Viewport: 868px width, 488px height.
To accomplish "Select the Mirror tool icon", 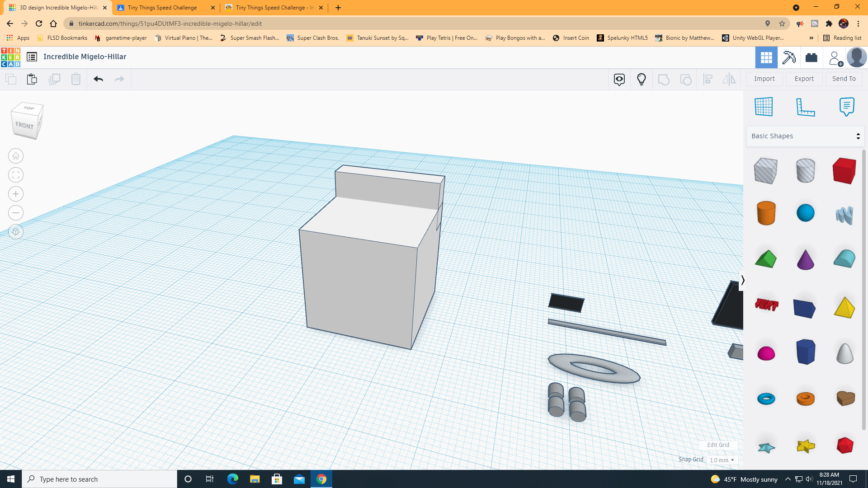I will [x=729, y=79].
